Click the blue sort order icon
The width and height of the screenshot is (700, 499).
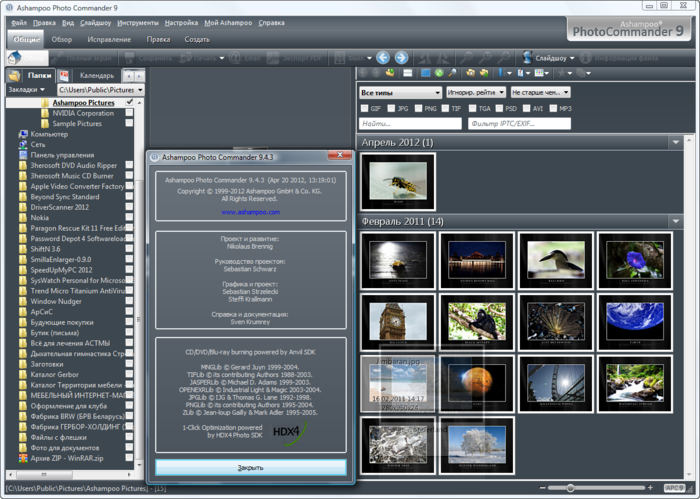501,73
